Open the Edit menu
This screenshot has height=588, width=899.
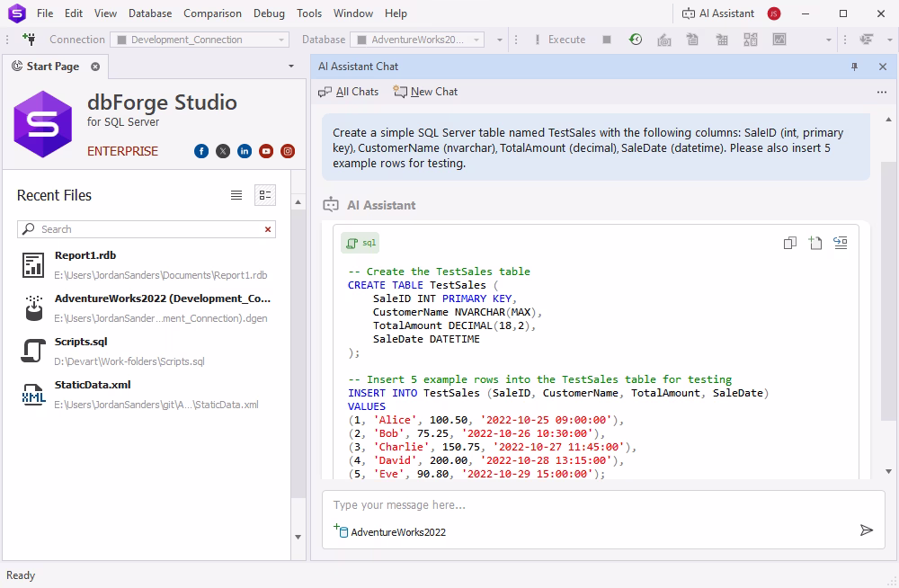pos(74,13)
